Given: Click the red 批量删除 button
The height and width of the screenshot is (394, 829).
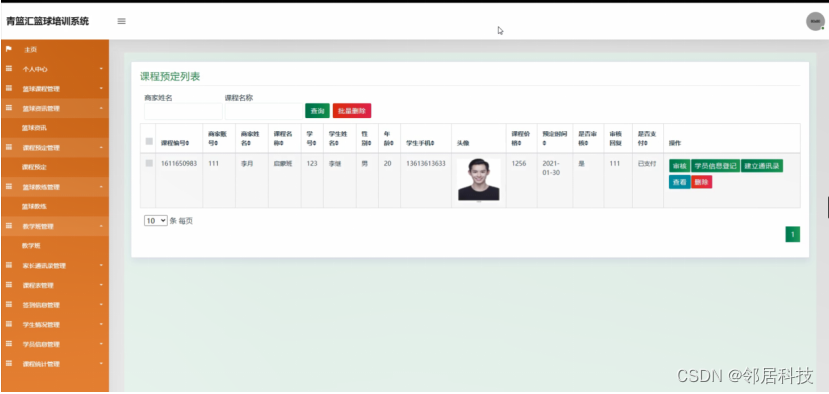Looking at the screenshot, I should pyautogui.click(x=352, y=111).
